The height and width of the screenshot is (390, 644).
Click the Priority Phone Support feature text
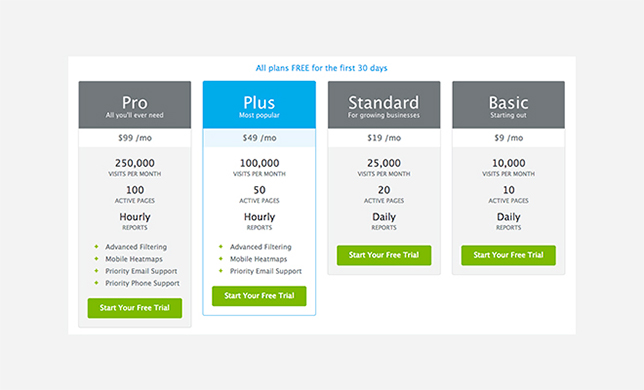142,283
